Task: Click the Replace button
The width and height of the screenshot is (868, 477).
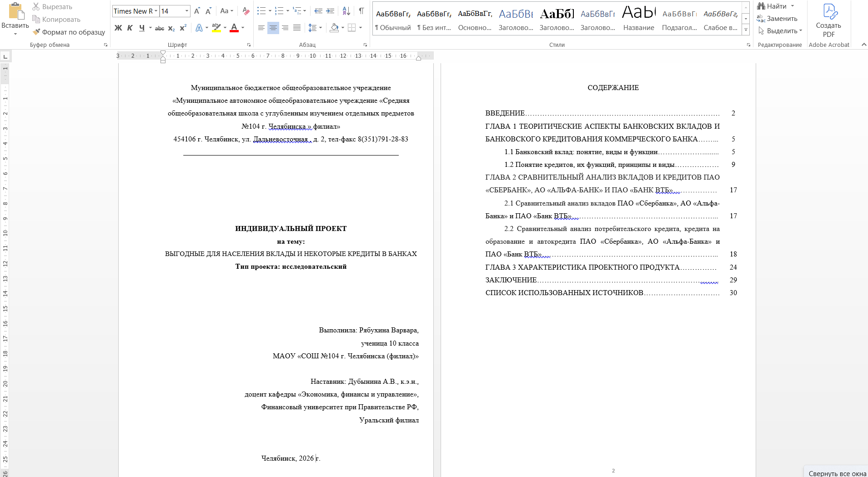Action: point(778,19)
